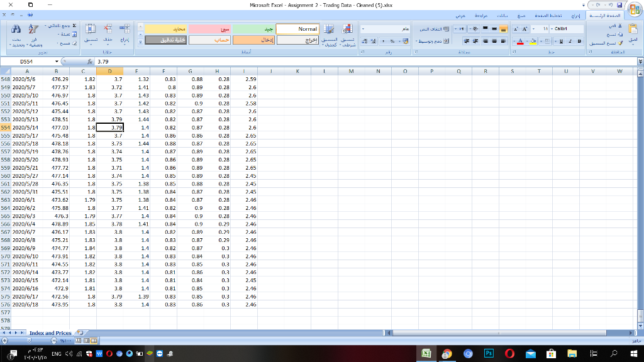Switch to the Review ribbon tab
The height and width of the screenshot is (362, 644).
point(481,15)
